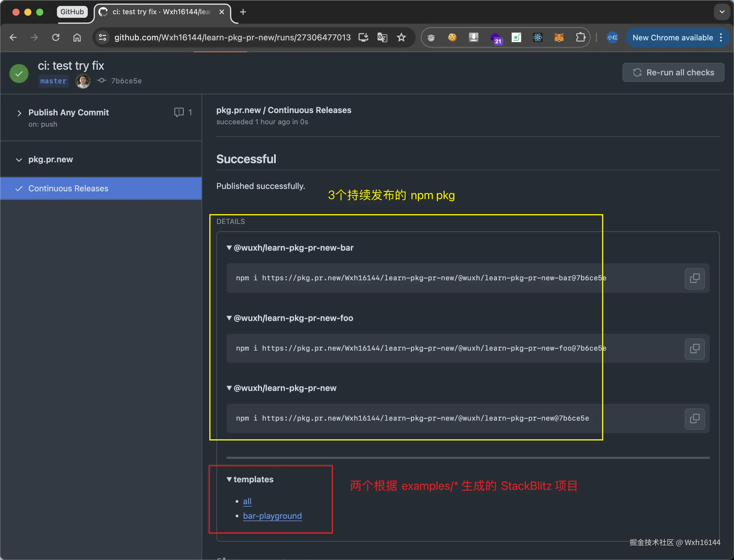
Task: Collapse the @wuxh/learn-pkg-pr-new-foo details
Action: [229, 318]
